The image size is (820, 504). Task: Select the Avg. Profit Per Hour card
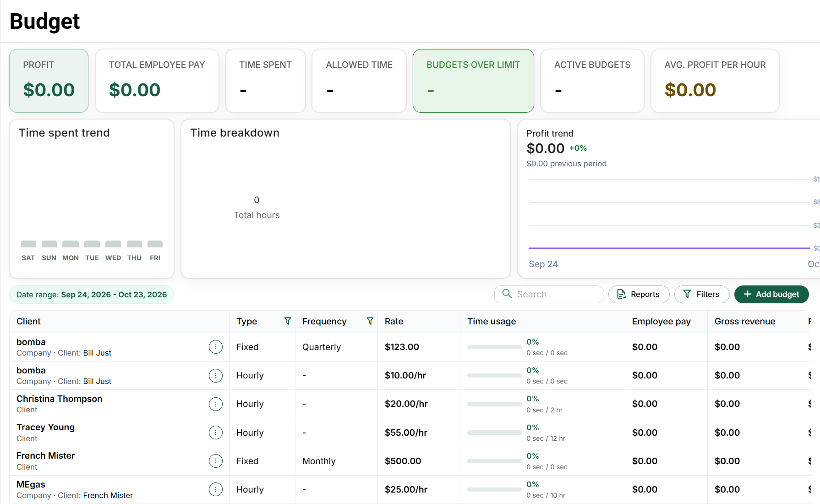pos(715,81)
